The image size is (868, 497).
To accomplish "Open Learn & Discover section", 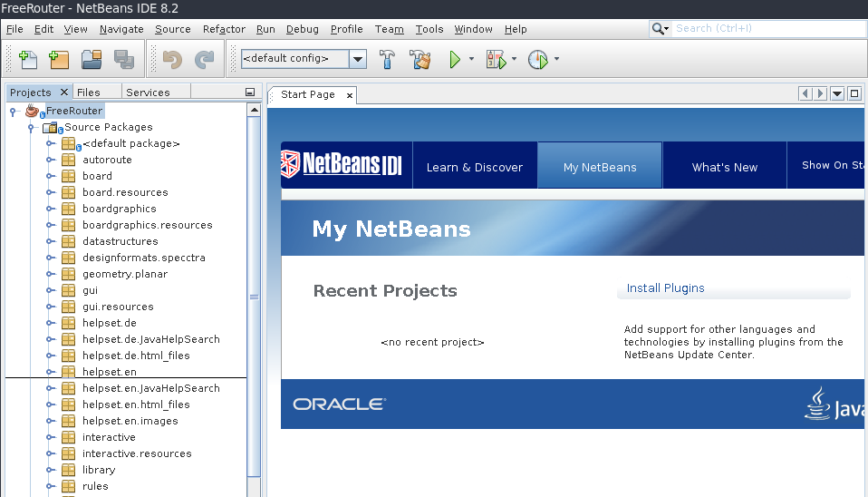I will coord(475,167).
